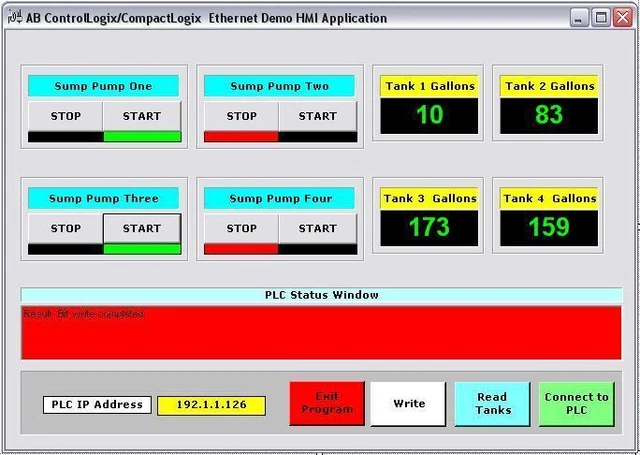Viewport: 640px width, 455px height.
Task: Click Tank 4 value 159
Action: point(549,228)
